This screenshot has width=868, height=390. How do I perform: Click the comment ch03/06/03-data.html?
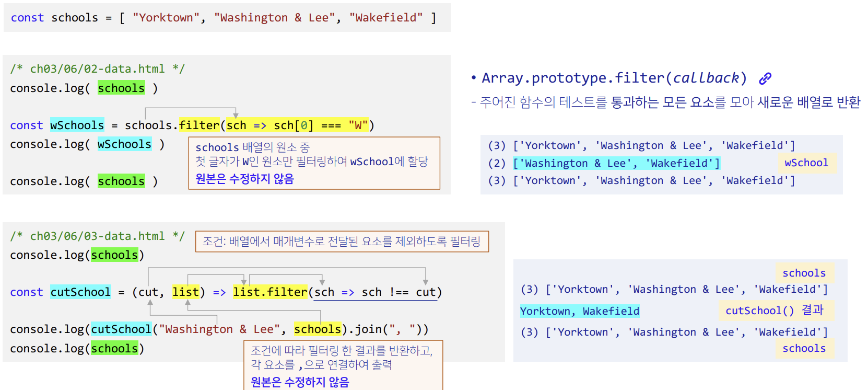[97, 236]
